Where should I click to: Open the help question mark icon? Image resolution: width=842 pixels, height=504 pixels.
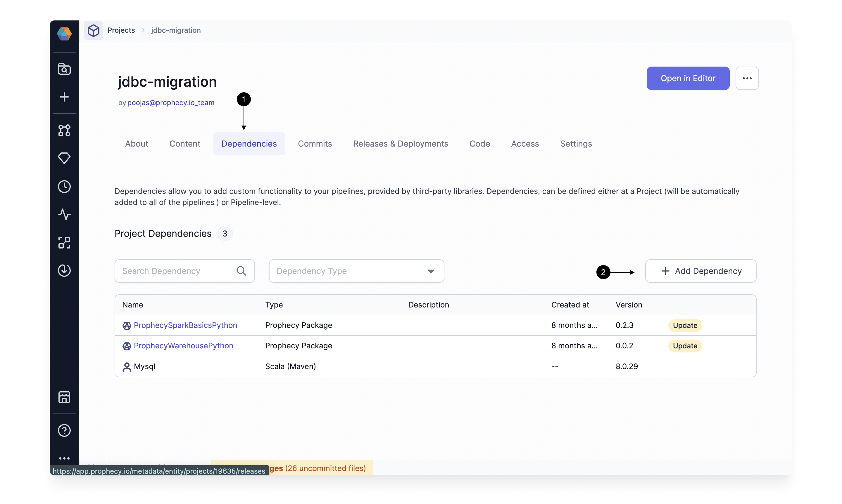[x=64, y=430]
